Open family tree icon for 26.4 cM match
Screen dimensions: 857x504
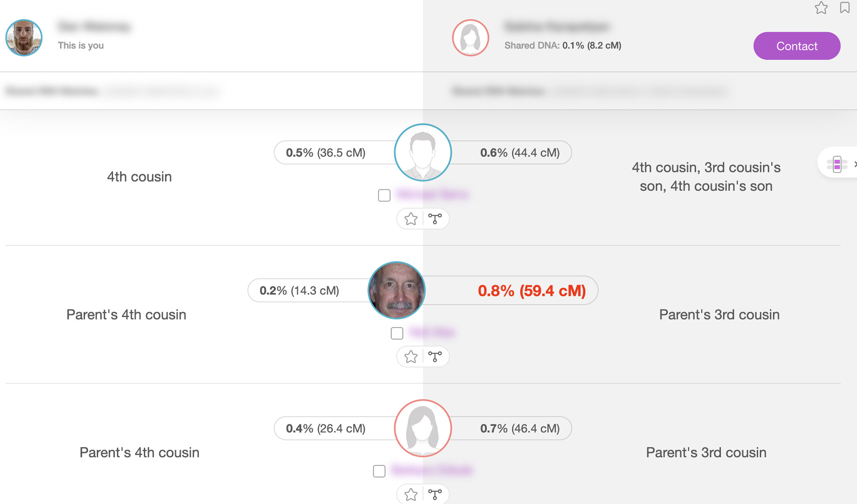(435, 494)
